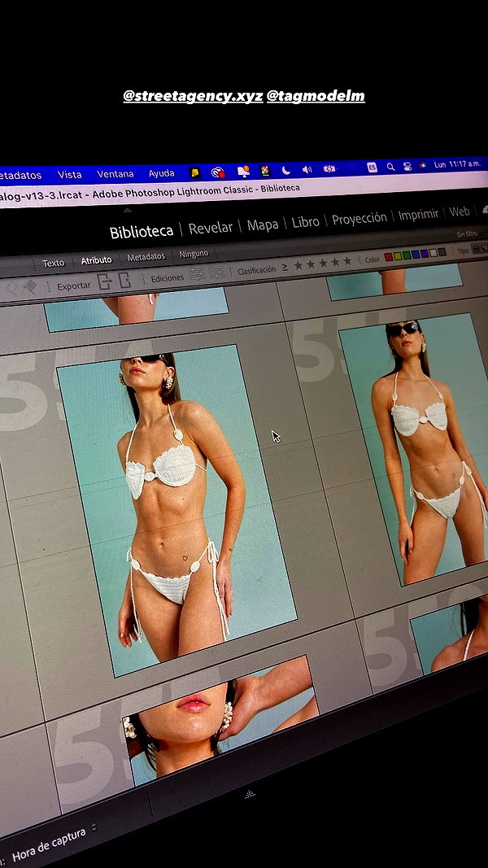Click the colorful app icon in menu bar
488x868 pixels.
click(x=265, y=170)
